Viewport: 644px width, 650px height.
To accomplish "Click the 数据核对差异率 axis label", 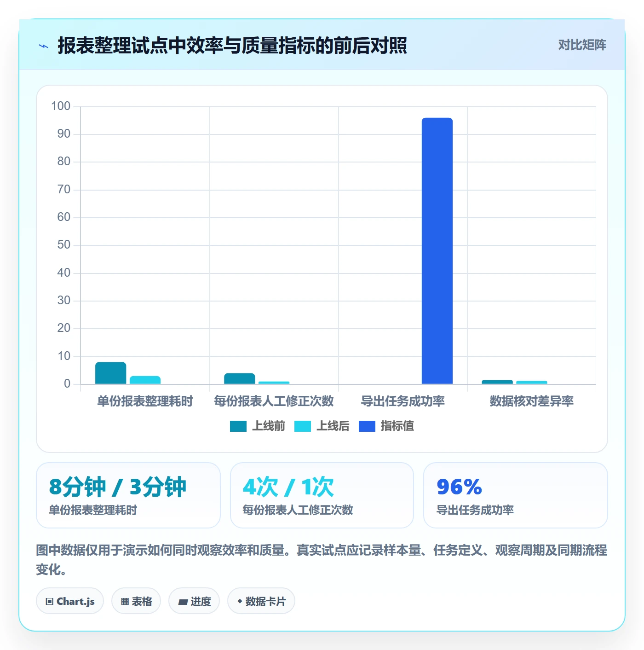I will tap(532, 401).
